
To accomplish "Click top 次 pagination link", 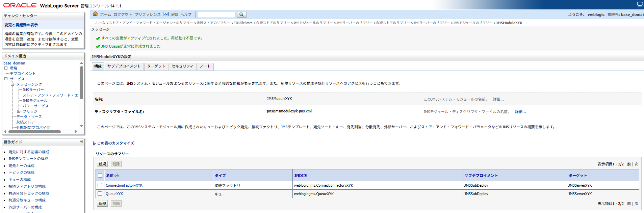I will pos(636,164).
